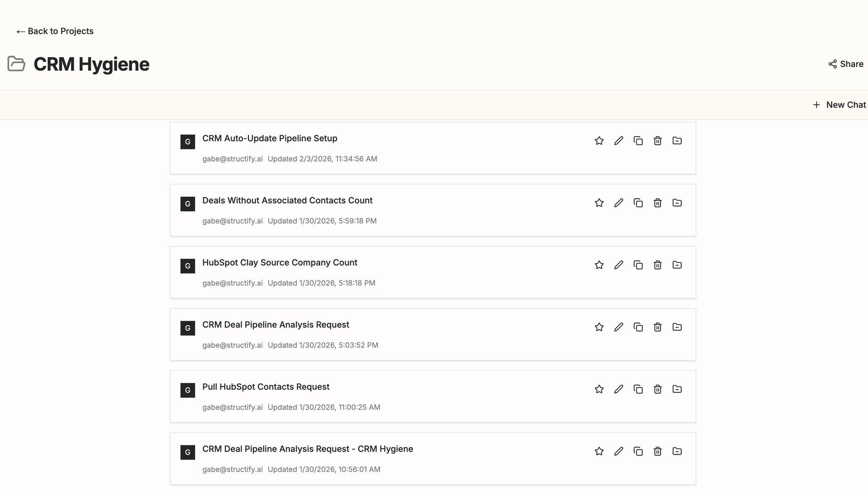Duplicate the HubSpot Clay Source Company Count chat
868x489 pixels.
click(638, 265)
